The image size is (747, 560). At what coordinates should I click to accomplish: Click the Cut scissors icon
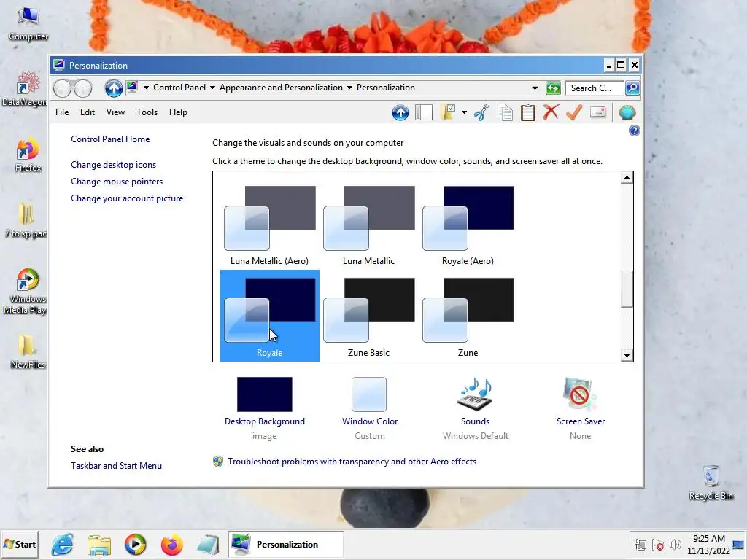click(x=481, y=113)
